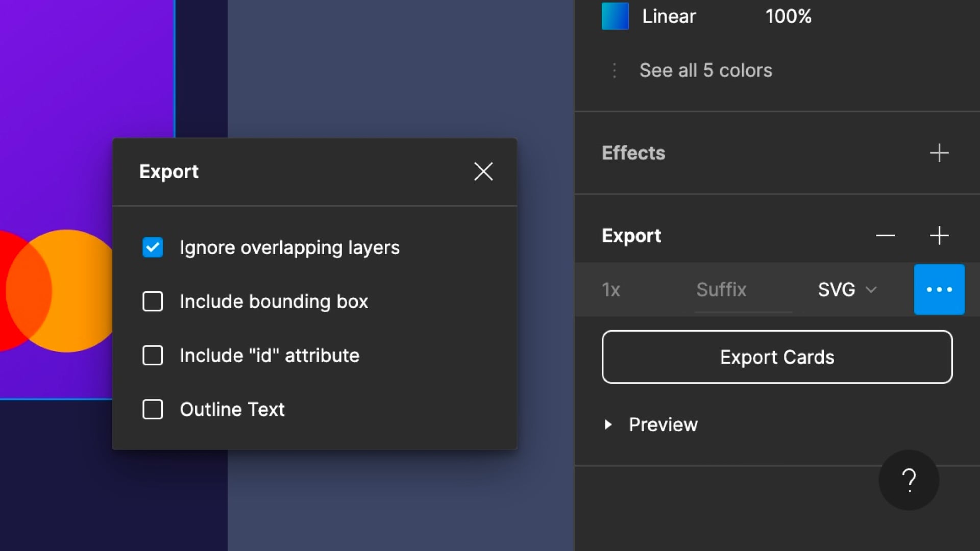
Task: Click the drag handle next to the gradient fill
Action: click(x=615, y=70)
